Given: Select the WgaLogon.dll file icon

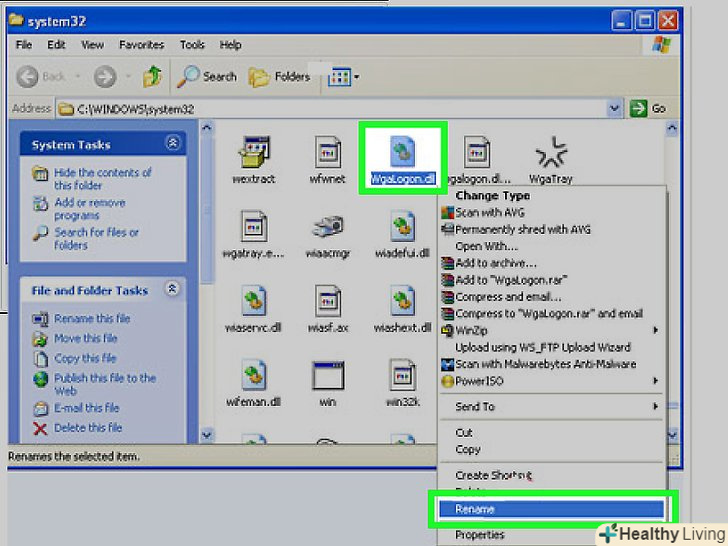Looking at the screenshot, I should (x=402, y=151).
